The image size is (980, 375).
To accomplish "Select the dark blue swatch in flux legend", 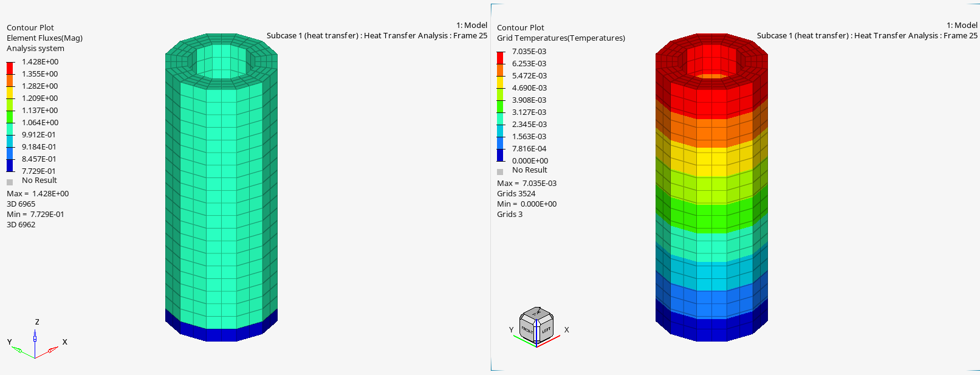I will click(10, 165).
